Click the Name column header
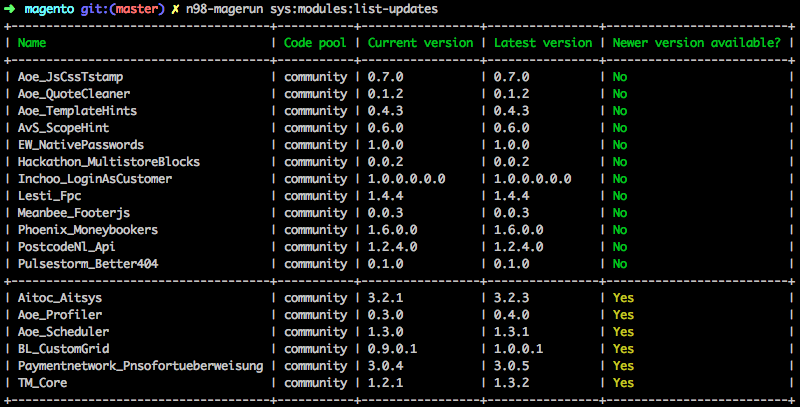 click(32, 43)
